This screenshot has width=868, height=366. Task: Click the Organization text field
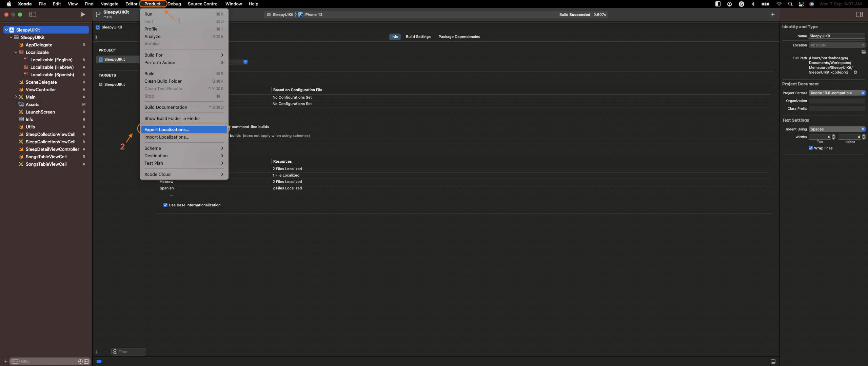tap(836, 101)
